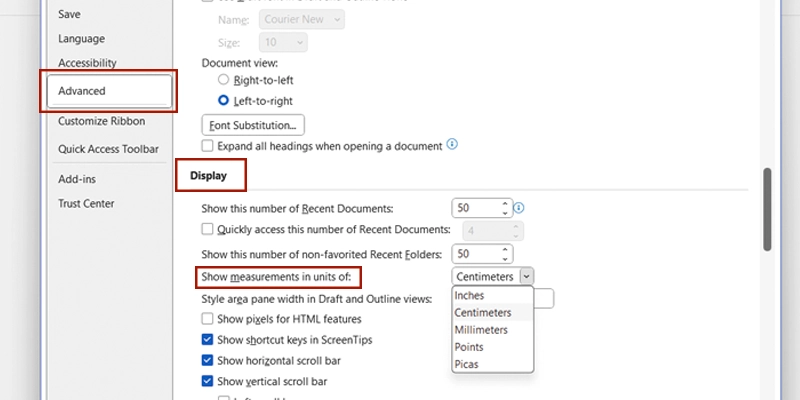
Task: Click info icon beside Expand all headings option
Action: (453, 145)
